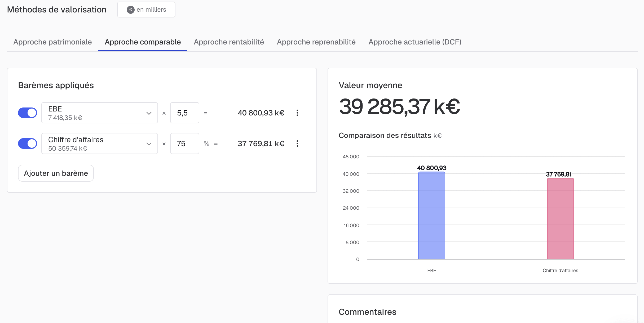This screenshot has height=323, width=644.
Task: Click the Comparaison des résultats label
Action: [x=385, y=136]
